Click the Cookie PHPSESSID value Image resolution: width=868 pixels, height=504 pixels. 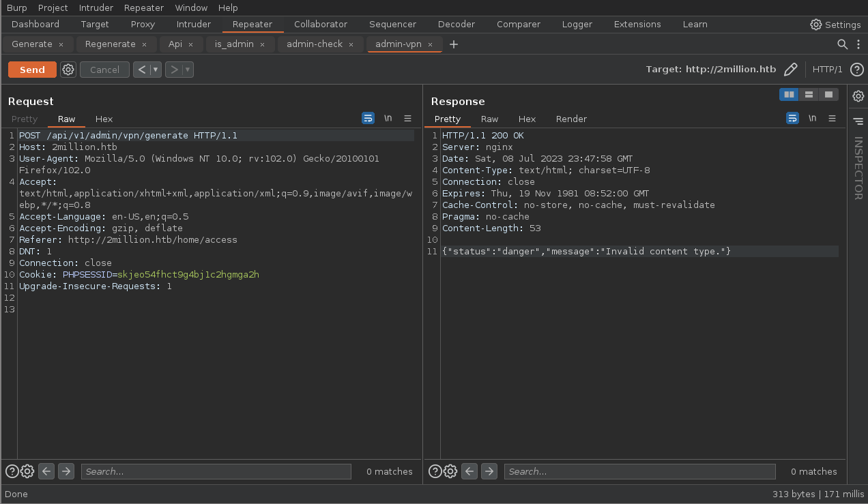[x=188, y=274]
